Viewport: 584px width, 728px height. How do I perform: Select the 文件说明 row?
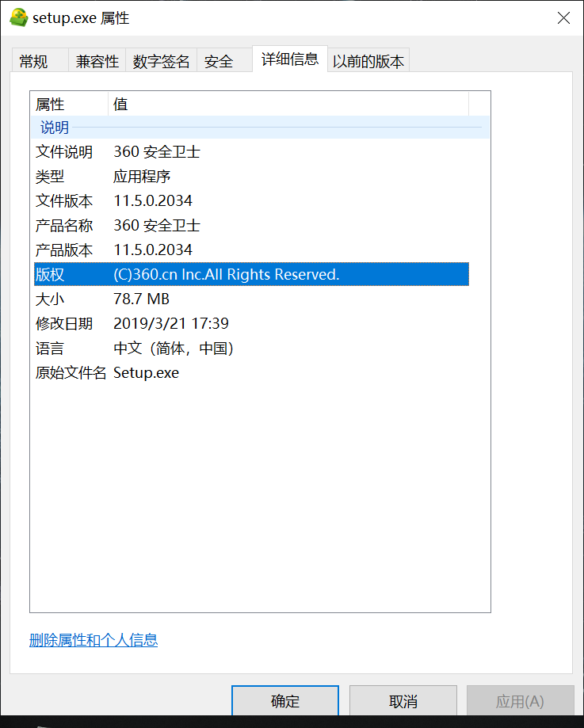pyautogui.click(x=251, y=152)
